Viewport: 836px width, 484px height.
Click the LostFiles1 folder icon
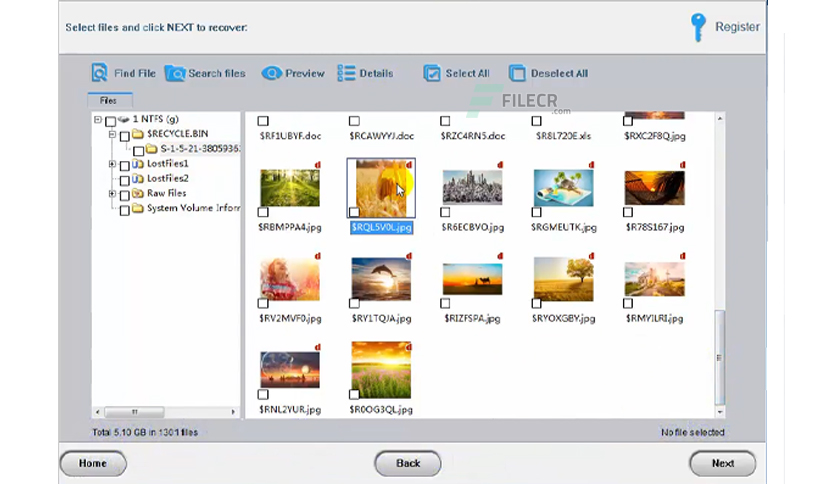pyautogui.click(x=138, y=164)
